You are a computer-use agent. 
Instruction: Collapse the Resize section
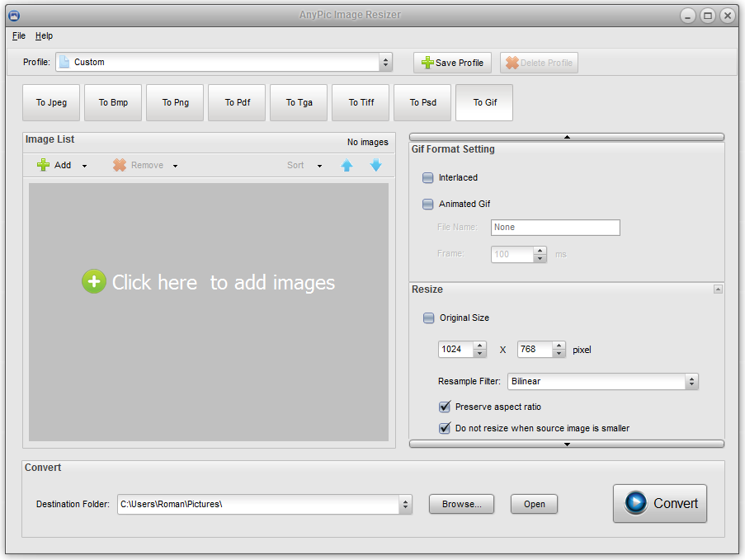718,289
